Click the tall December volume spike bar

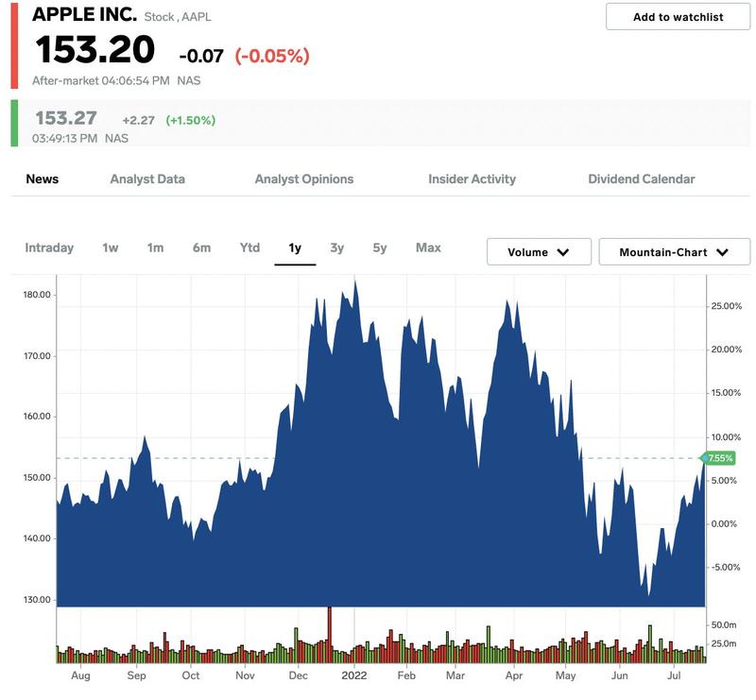click(x=330, y=635)
